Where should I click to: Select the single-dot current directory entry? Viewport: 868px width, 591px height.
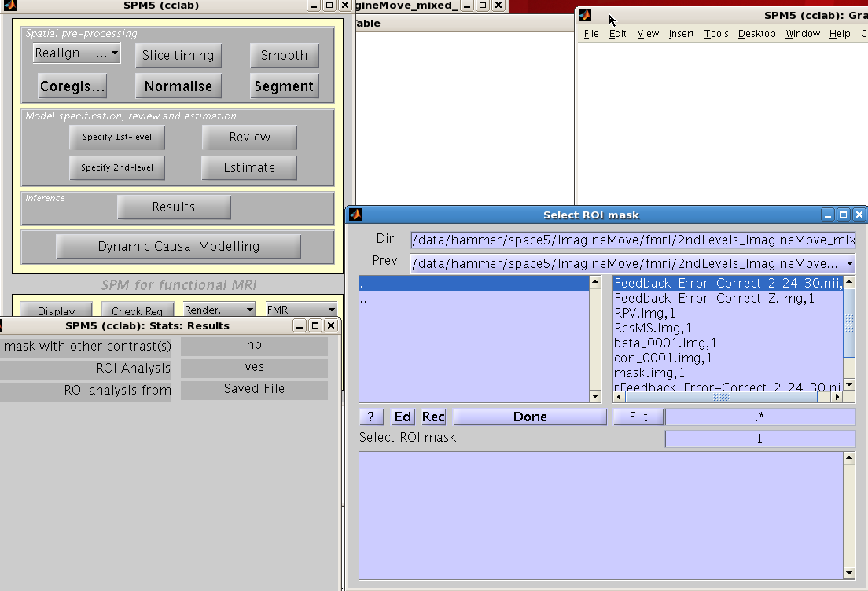click(x=474, y=284)
